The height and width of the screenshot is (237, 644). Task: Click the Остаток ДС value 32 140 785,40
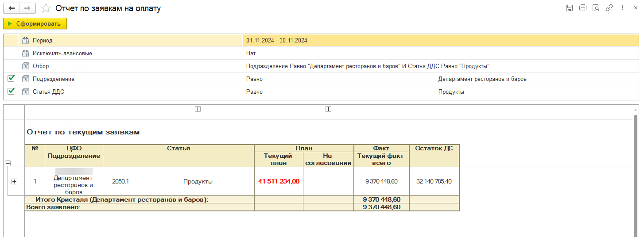pyautogui.click(x=434, y=181)
